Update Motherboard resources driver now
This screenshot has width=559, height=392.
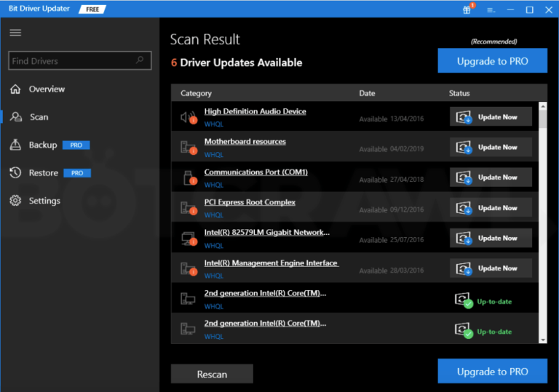(x=491, y=147)
